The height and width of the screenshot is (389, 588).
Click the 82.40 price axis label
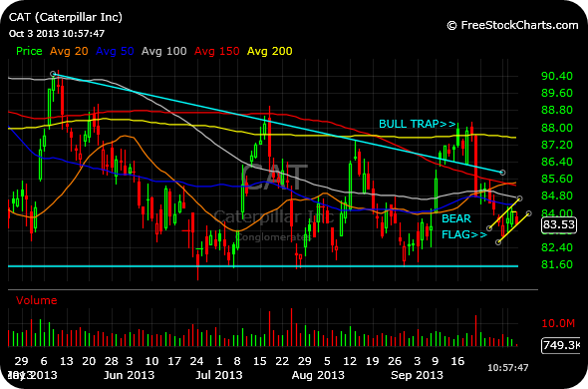tap(557, 247)
